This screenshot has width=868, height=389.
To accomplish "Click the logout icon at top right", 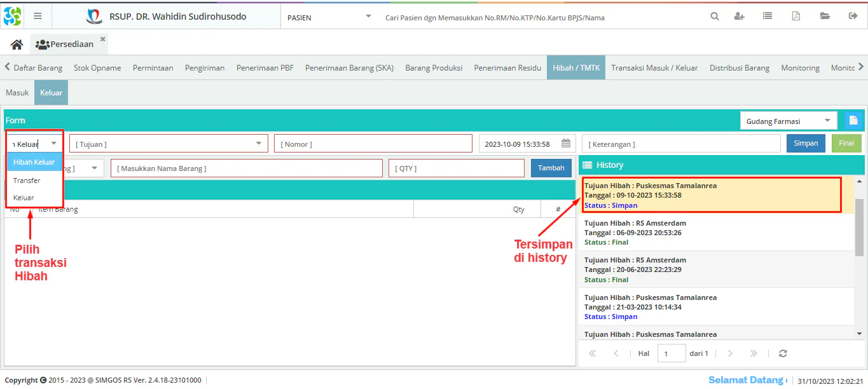I will coord(853,17).
